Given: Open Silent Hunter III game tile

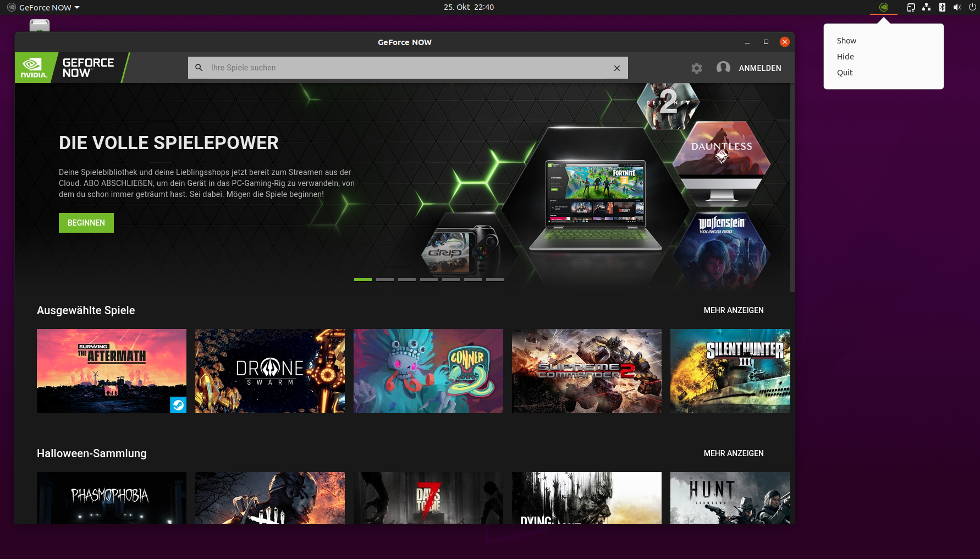Looking at the screenshot, I should click(x=730, y=371).
